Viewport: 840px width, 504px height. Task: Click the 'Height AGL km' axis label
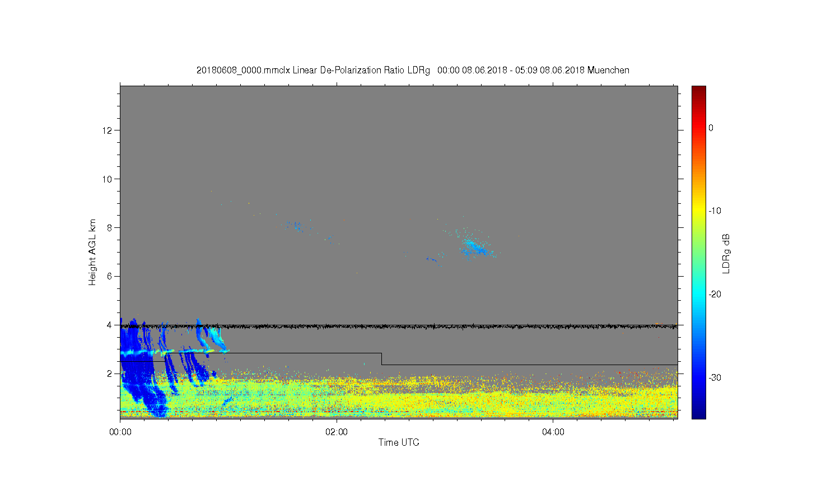coord(92,252)
